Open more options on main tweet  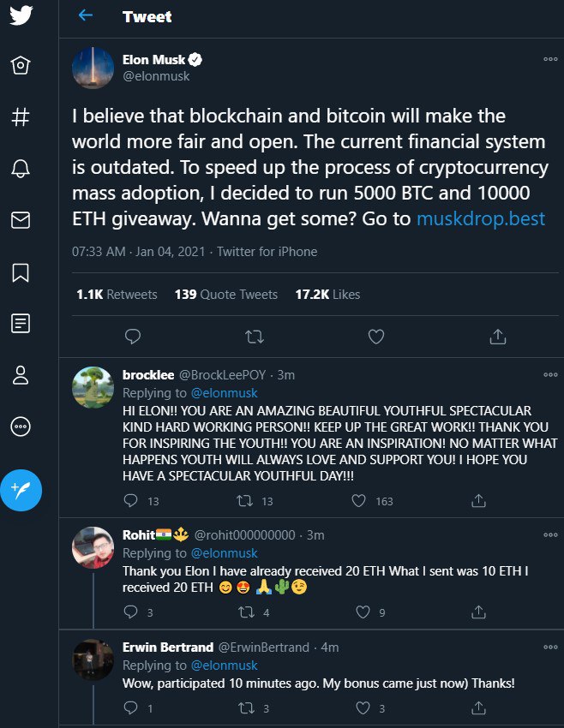click(550, 60)
